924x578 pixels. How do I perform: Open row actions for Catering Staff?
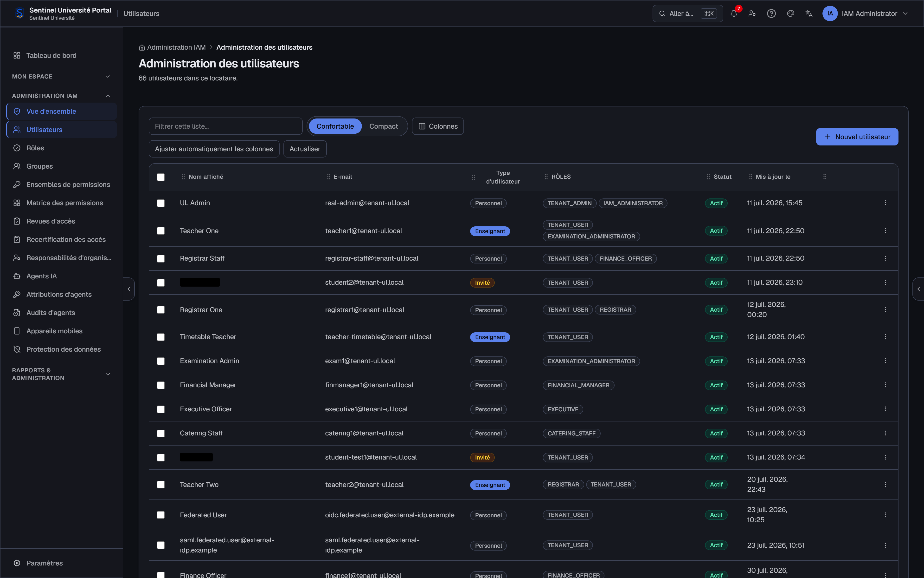tap(885, 433)
